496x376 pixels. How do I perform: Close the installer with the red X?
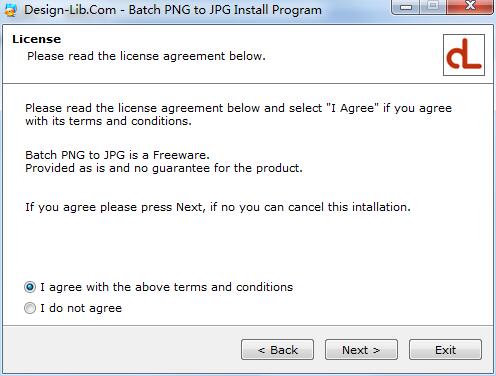(470, 6)
